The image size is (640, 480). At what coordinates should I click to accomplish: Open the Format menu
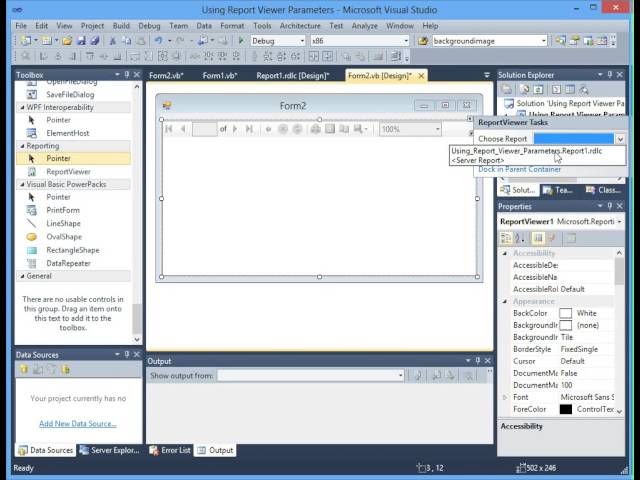[x=232, y=26]
